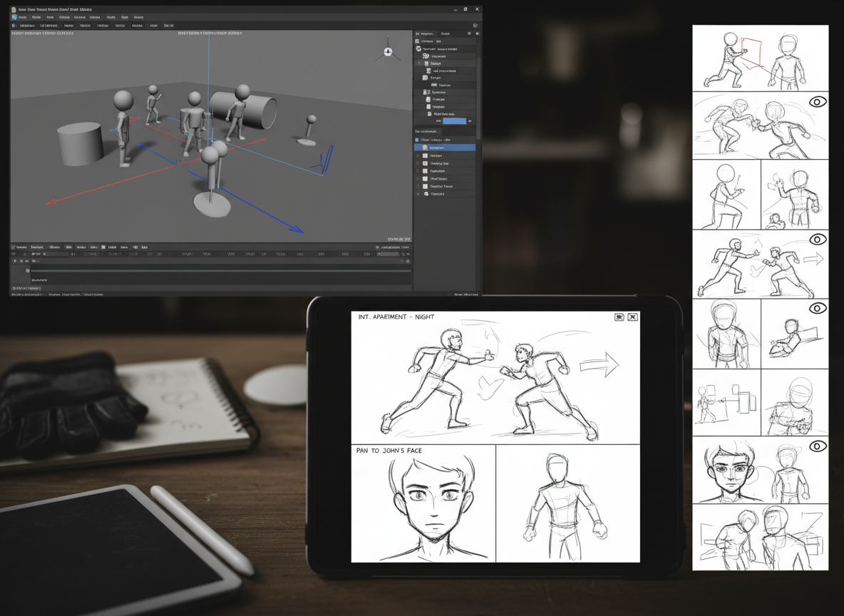
Task: Select the lying cylinder behind the mannequins
Action: point(244,110)
